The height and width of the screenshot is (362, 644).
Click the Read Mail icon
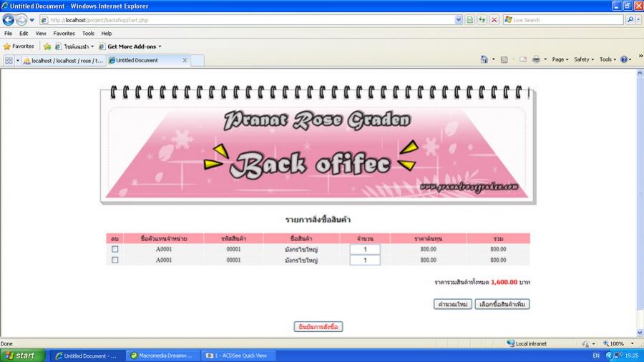(523, 59)
